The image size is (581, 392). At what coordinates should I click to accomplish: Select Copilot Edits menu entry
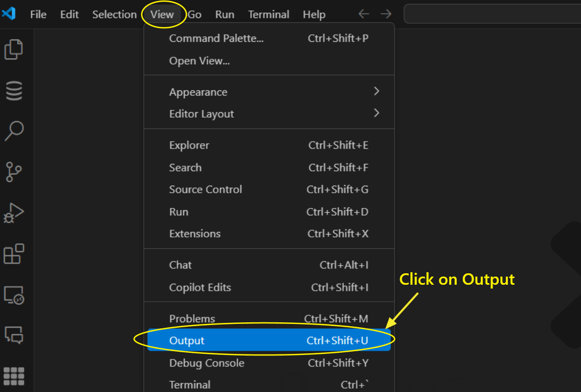pyautogui.click(x=269, y=287)
